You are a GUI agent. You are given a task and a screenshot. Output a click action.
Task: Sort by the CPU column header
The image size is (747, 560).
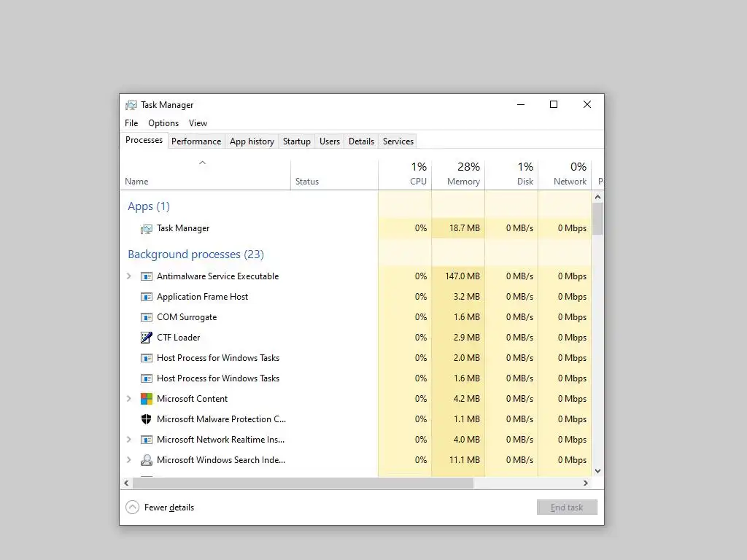(405, 174)
